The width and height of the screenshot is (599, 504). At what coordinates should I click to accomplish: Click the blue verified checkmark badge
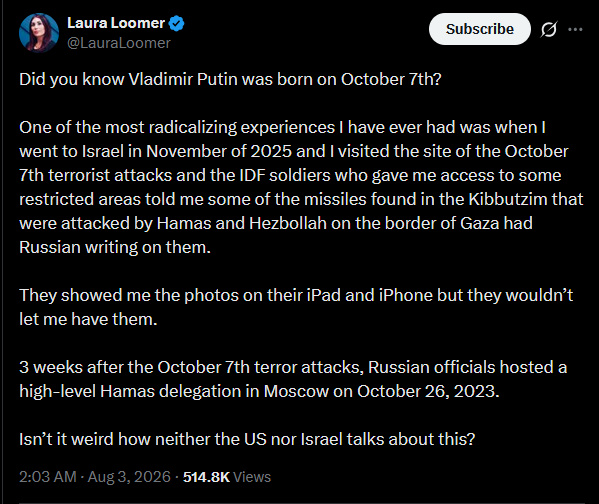click(x=176, y=23)
